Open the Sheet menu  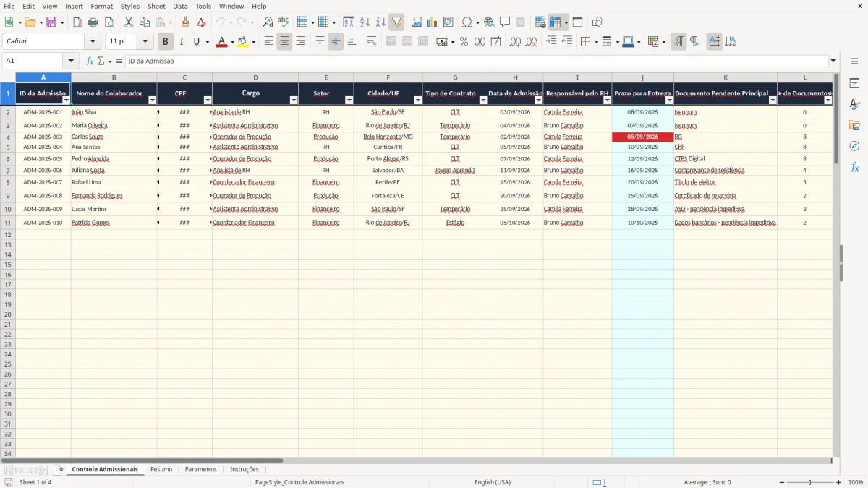pos(156,6)
